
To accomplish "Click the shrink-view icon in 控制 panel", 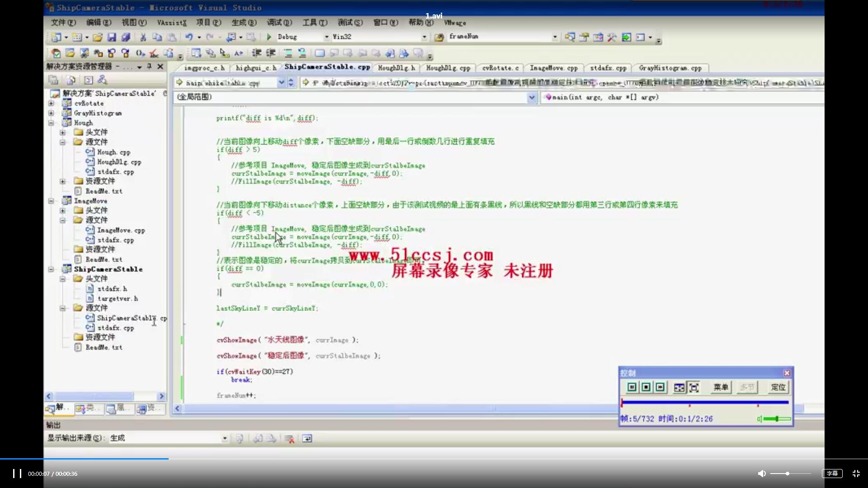I will pyautogui.click(x=679, y=387).
